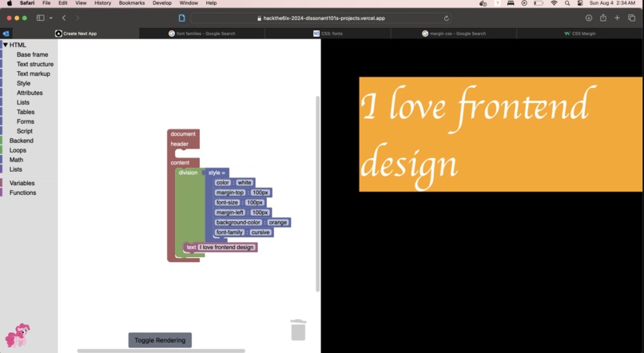Click the page reader icon left of address bar

(x=182, y=18)
